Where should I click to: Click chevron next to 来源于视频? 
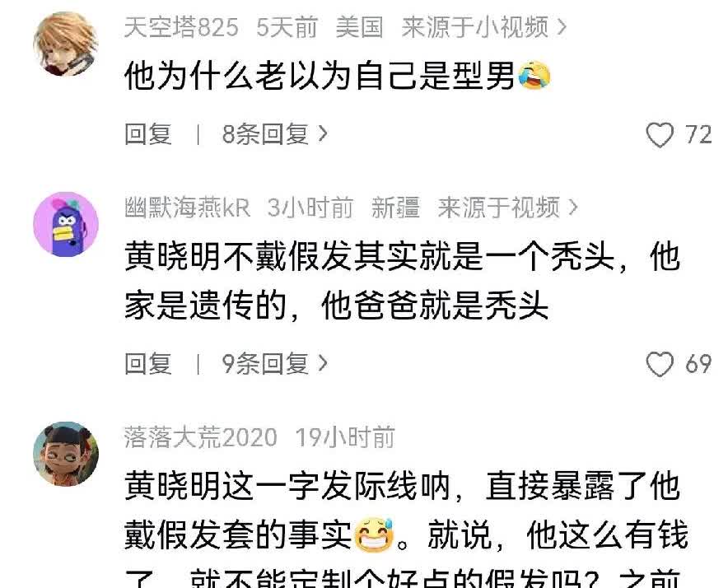click(x=572, y=208)
